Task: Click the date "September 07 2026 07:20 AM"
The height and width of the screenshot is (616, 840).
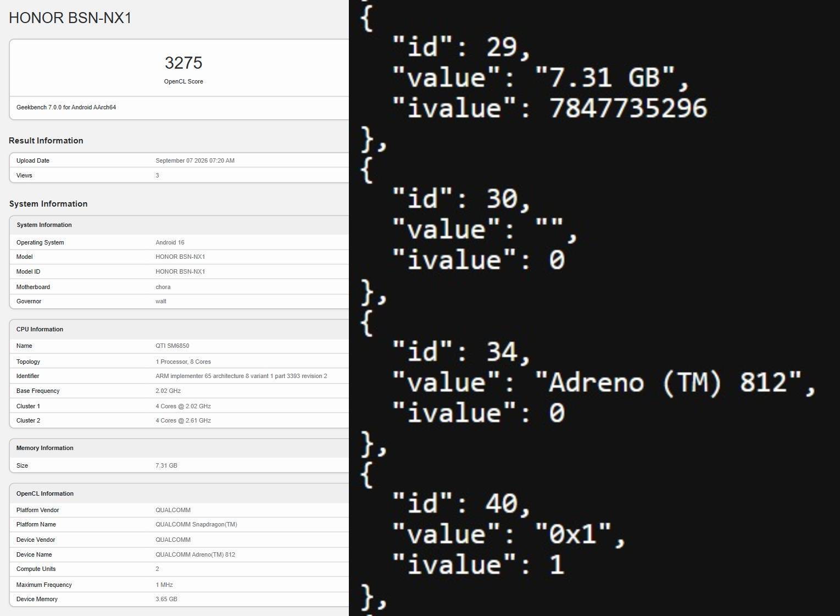Action: click(195, 160)
